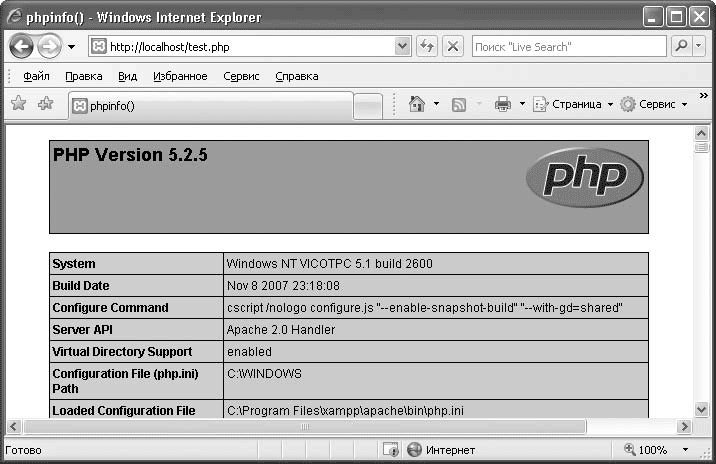Screen dimensions: 716x464
Task: Expand the Home button dropdown arrow
Action: (x=436, y=104)
